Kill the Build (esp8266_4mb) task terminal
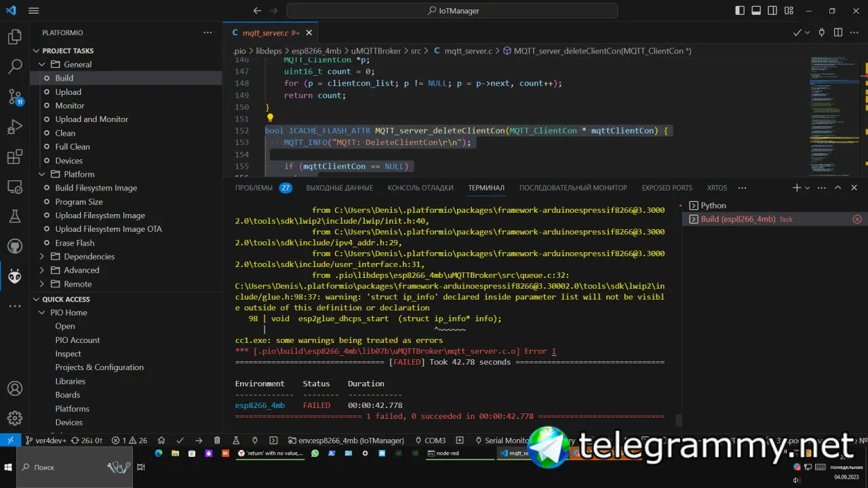The image size is (868, 488). coord(857,219)
